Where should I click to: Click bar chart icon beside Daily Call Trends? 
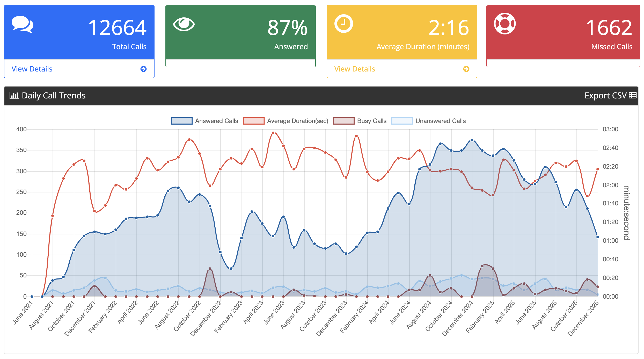pyautogui.click(x=14, y=95)
